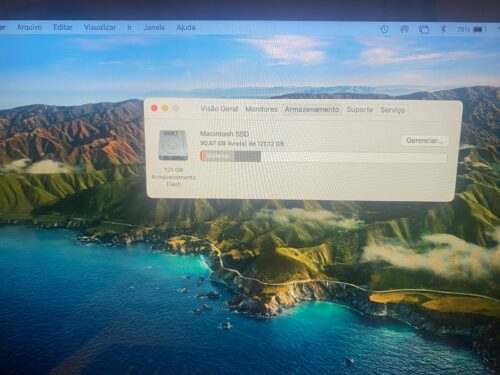
Task: Click the Macintosh SSD drive icon
Action: 173,145
